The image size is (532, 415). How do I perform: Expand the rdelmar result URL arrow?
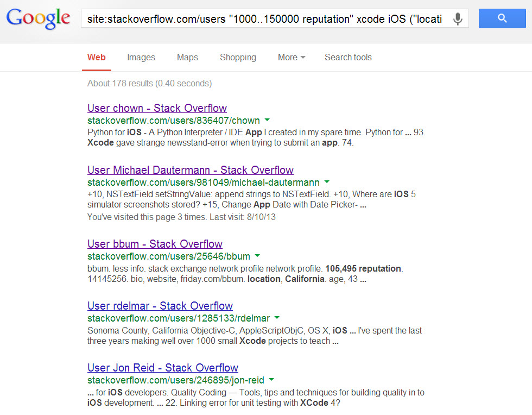pyautogui.click(x=277, y=318)
